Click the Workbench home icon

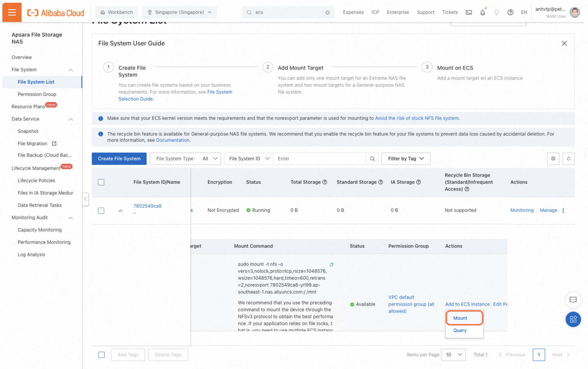click(103, 12)
